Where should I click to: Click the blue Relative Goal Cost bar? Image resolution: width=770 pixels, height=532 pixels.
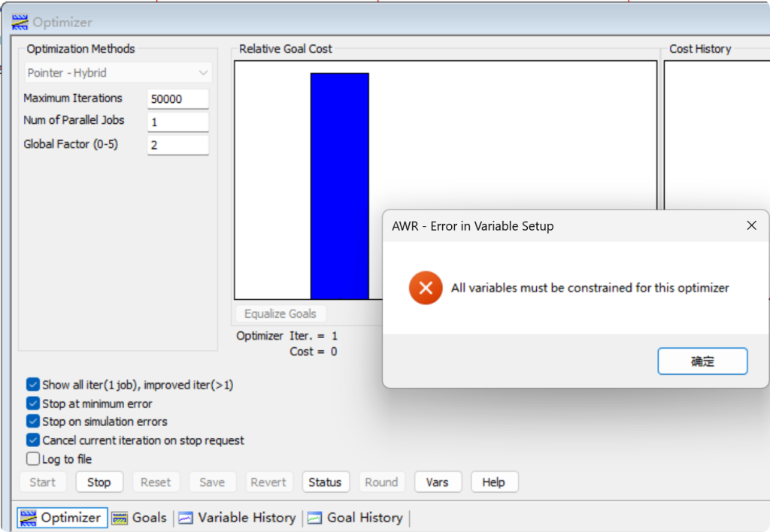(x=339, y=186)
